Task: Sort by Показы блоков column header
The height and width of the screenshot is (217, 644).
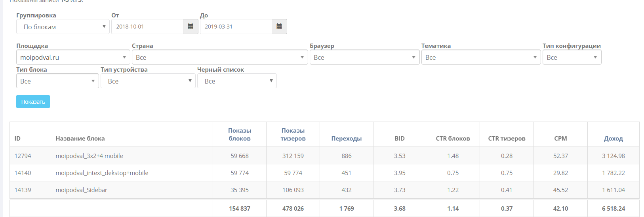Action: coord(240,135)
